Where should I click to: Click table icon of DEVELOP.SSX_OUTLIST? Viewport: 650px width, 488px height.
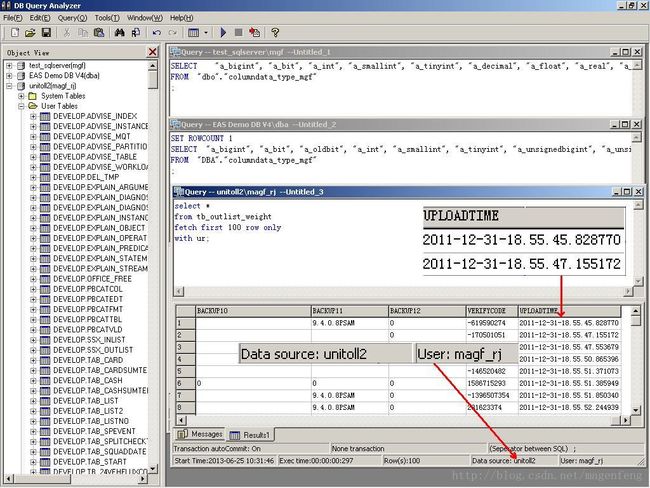coord(45,350)
